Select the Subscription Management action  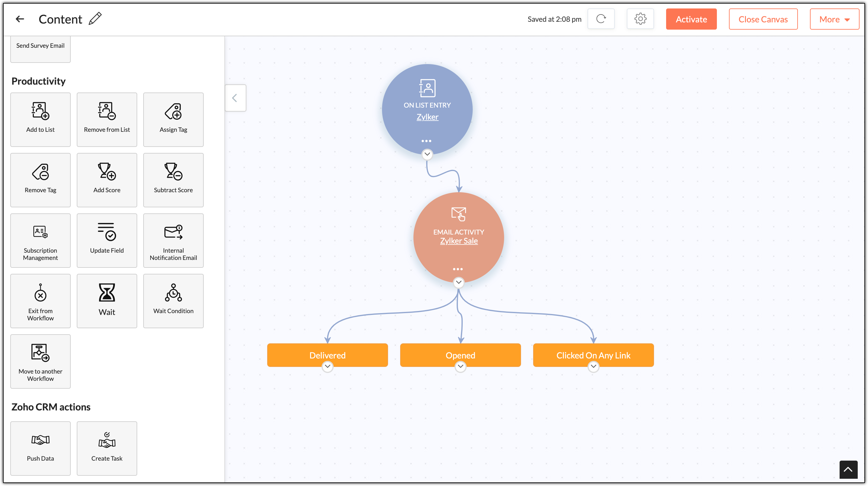[40, 241]
